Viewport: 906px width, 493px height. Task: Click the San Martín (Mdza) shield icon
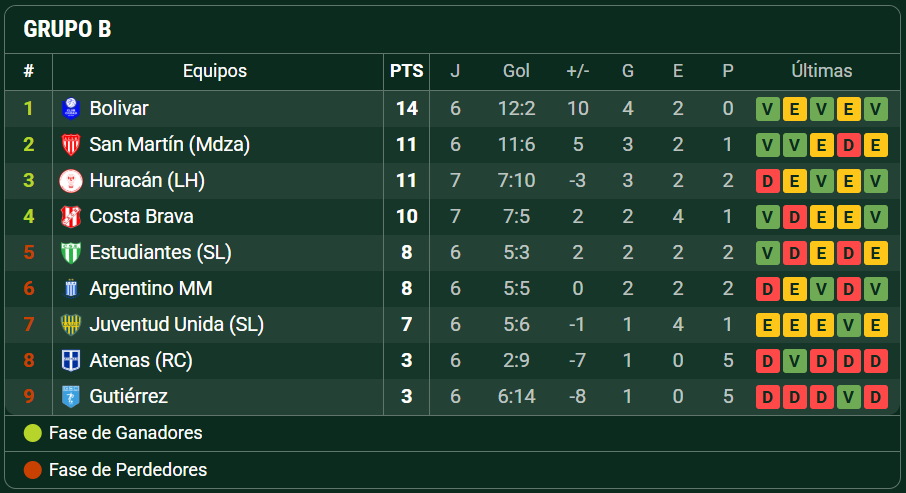coord(70,144)
